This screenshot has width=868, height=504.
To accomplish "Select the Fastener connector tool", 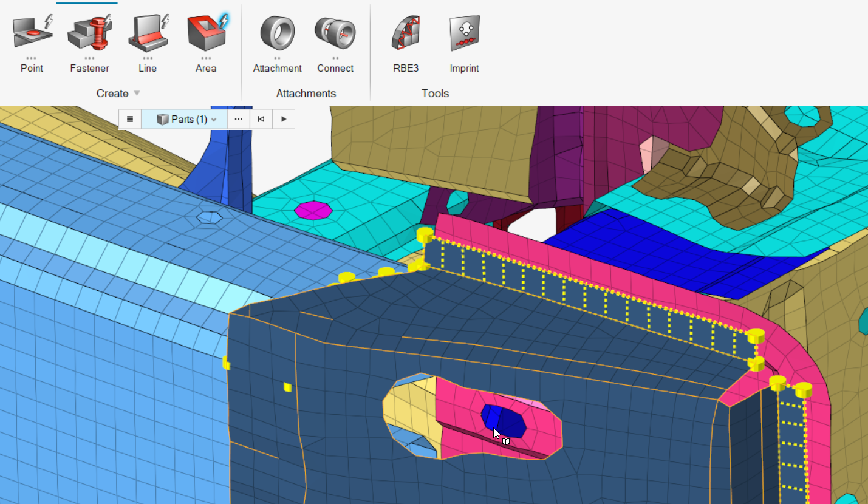I will pos(89,34).
